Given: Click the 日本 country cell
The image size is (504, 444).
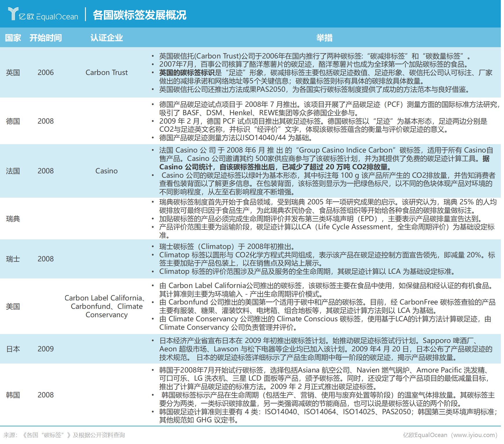Looking at the screenshot, I should coord(13,349).
